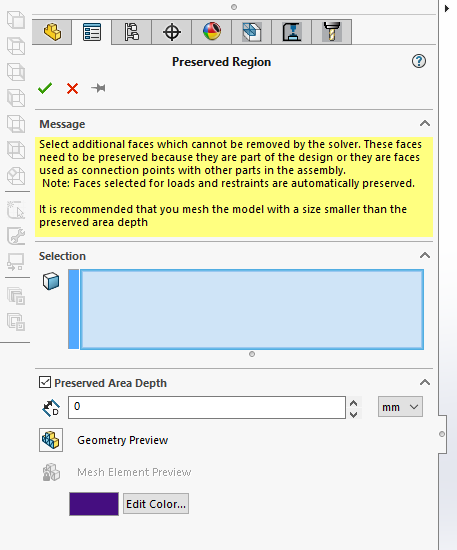Image resolution: width=457 pixels, height=550 pixels.
Task: Open help for Preserved Region
Action: (418, 61)
